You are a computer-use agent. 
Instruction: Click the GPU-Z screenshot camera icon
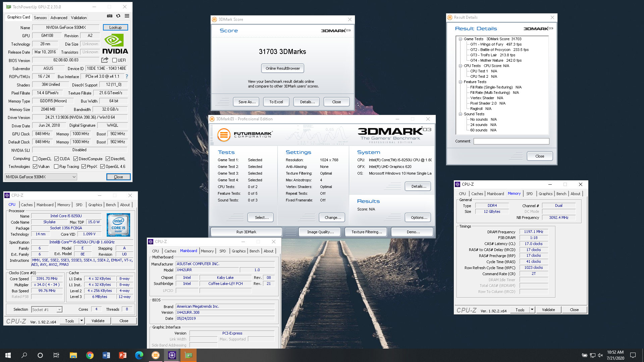[110, 16]
